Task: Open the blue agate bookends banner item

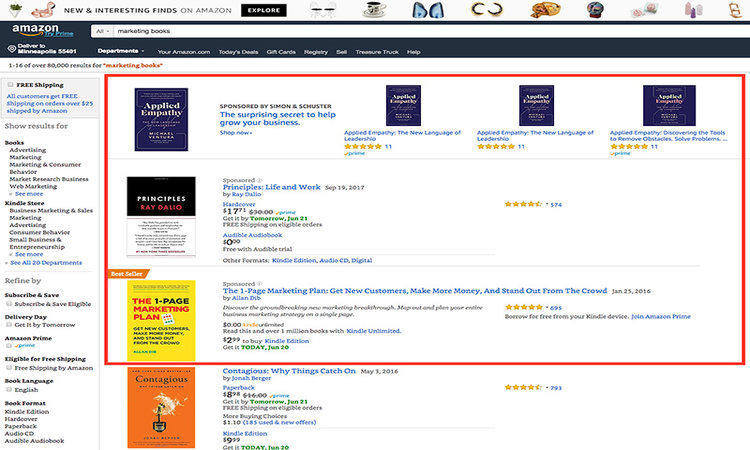Action: tap(428, 10)
